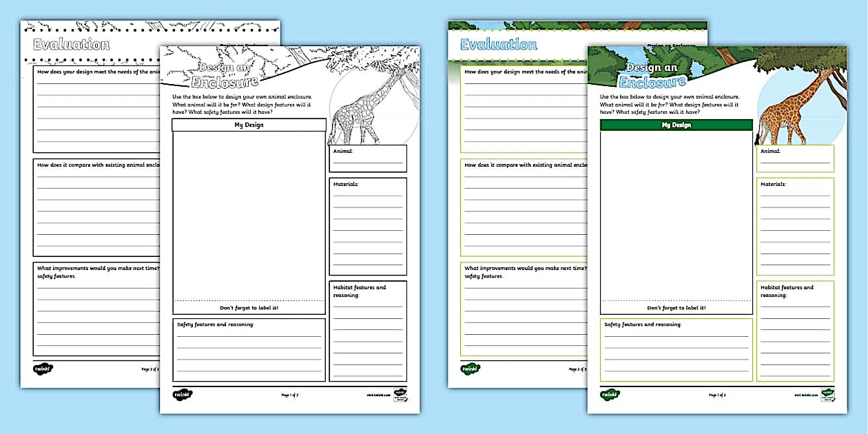Expand the 'Materials' list section
This screenshot has height=434, width=868.
(x=774, y=184)
